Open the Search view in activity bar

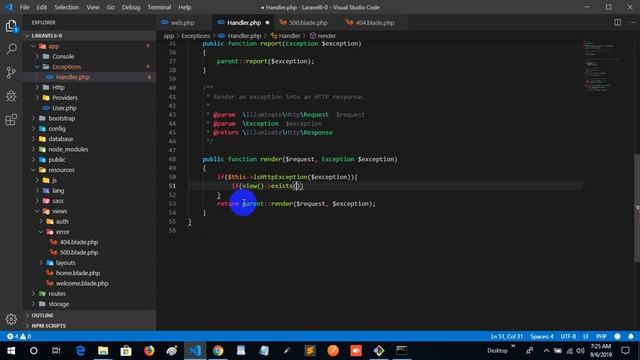pyautogui.click(x=11, y=49)
